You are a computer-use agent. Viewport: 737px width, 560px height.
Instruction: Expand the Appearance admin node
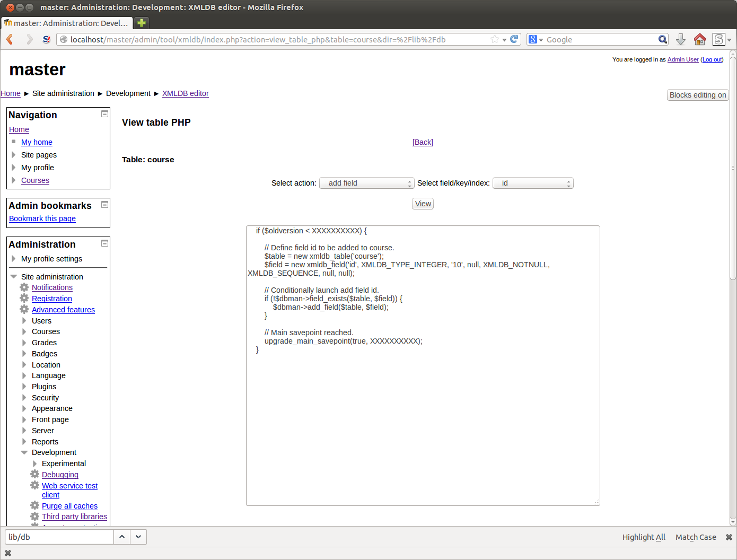24,408
